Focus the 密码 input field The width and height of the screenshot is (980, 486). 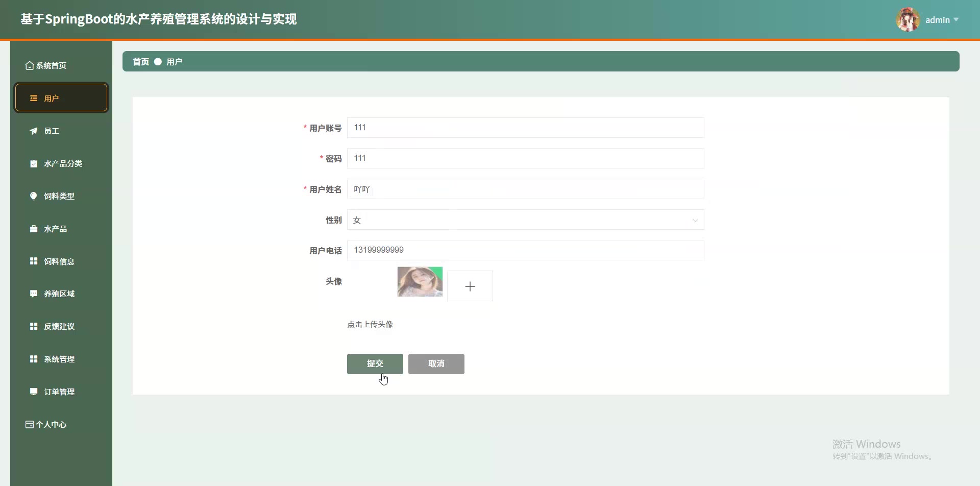point(526,158)
